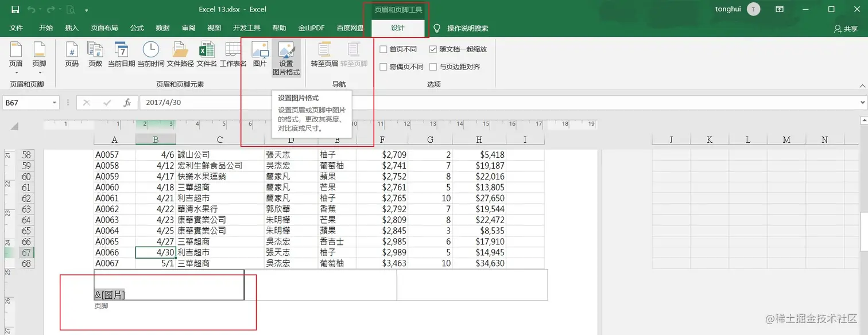Image resolution: width=868 pixels, height=335 pixels.
Task: Click the tonghui user account name
Action: [729, 9]
